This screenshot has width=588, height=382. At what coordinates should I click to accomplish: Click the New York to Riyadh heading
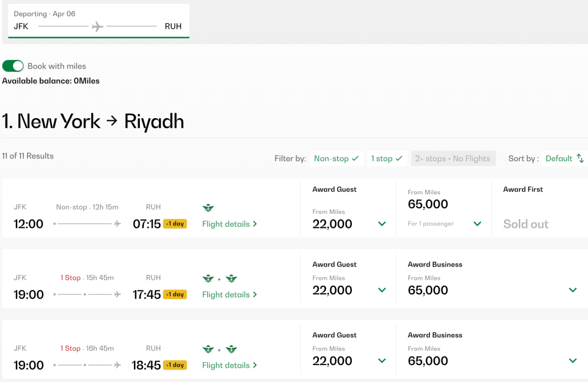(x=93, y=121)
